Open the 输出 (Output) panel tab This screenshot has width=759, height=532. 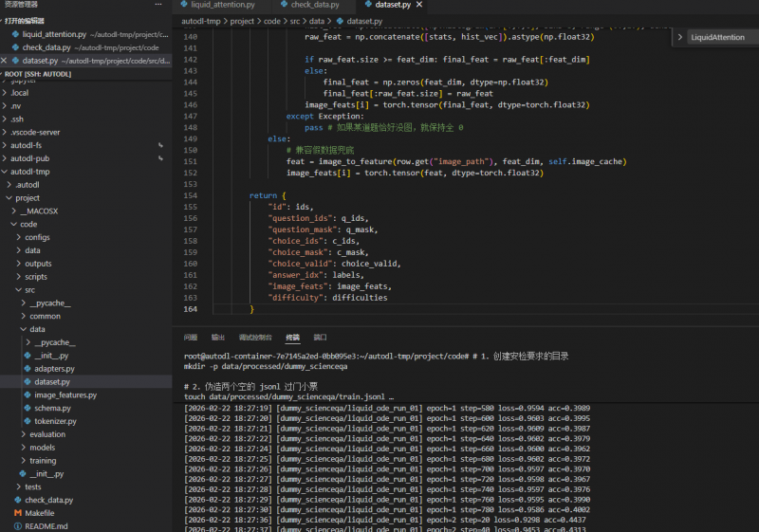(218, 337)
